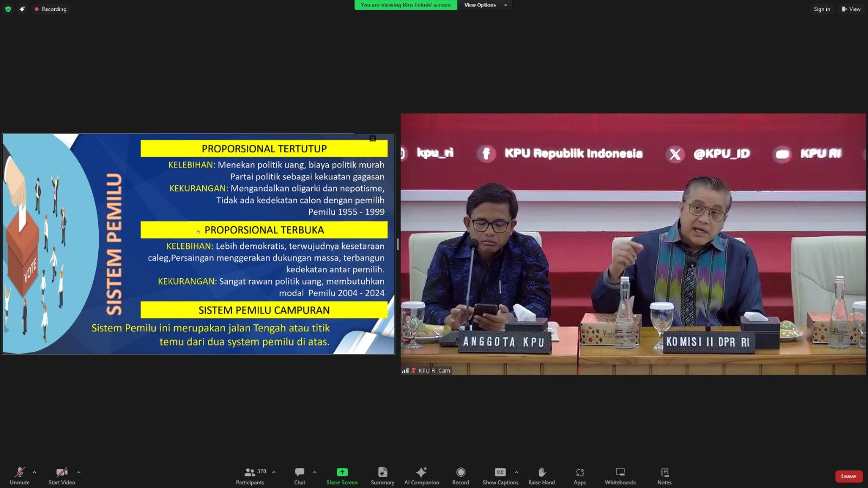Open Whiteboards

pyautogui.click(x=620, y=476)
